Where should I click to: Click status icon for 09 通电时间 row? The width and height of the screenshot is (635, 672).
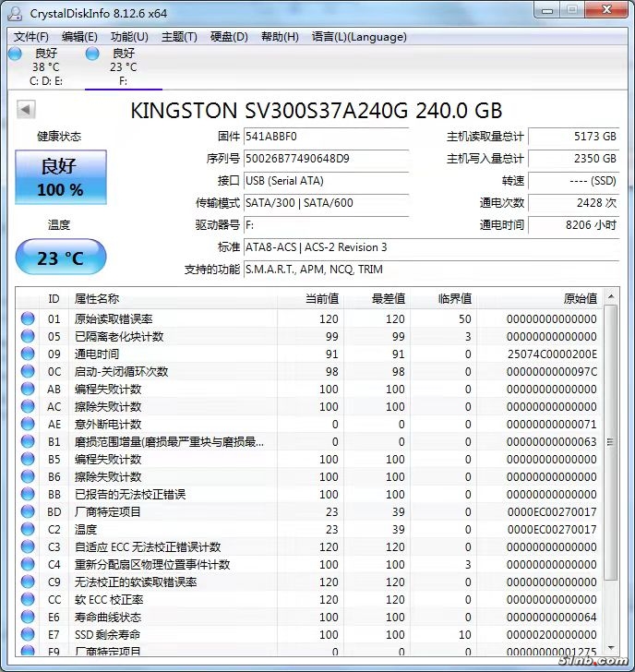coord(28,354)
